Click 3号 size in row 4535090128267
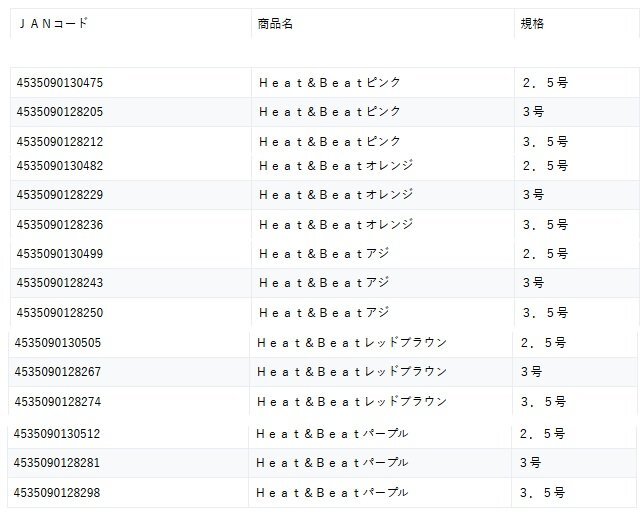 coord(531,372)
